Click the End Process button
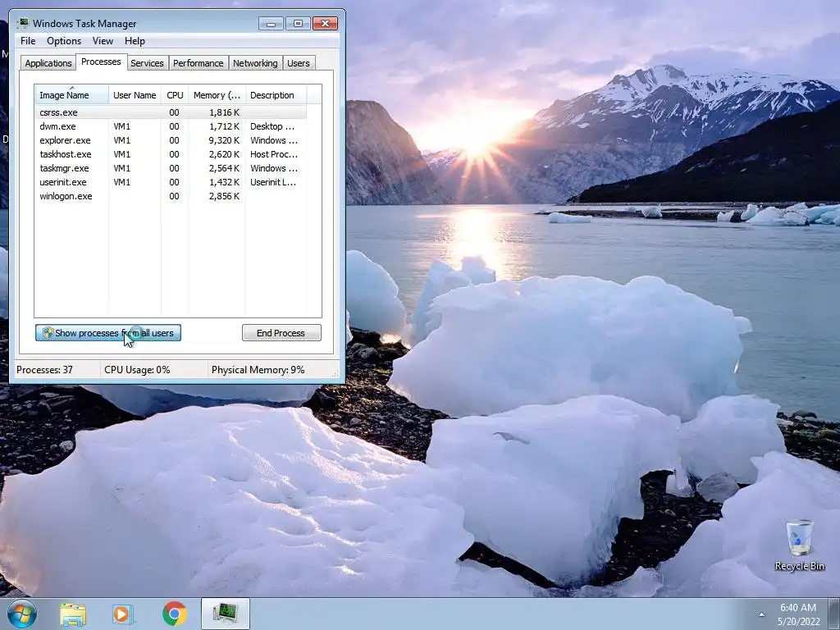Viewport: 840px width, 630px height. [281, 333]
